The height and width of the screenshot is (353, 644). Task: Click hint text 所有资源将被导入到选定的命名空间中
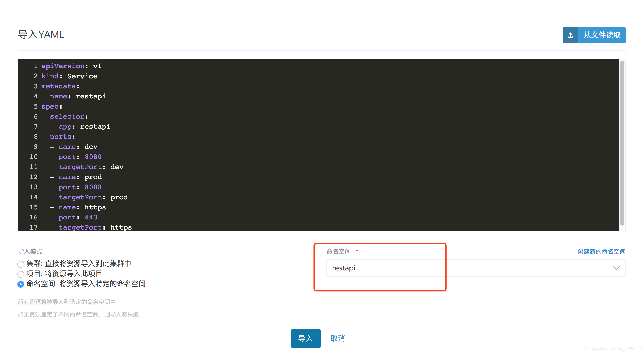[67, 302]
